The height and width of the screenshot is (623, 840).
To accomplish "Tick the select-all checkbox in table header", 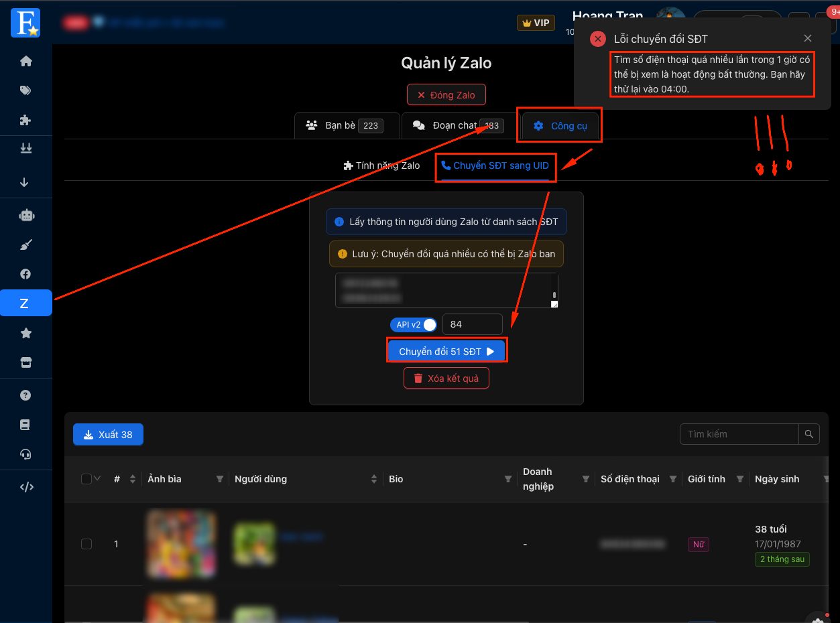I will 86,478.
